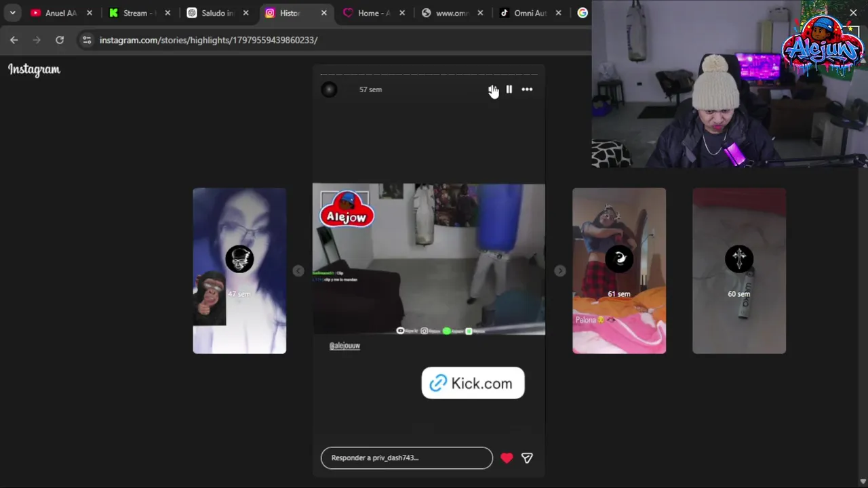Switch to the Google tab

point(583,13)
